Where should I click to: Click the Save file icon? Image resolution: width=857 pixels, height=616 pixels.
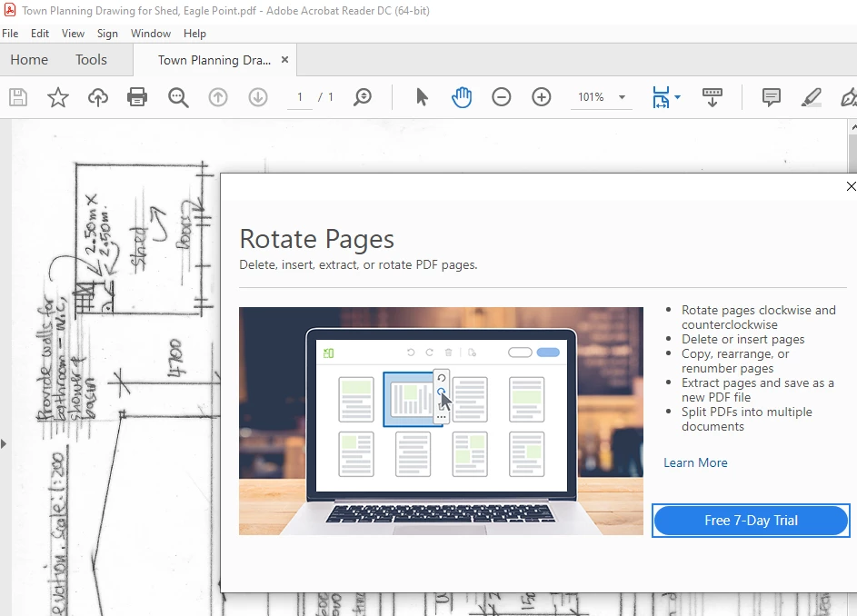click(x=18, y=97)
